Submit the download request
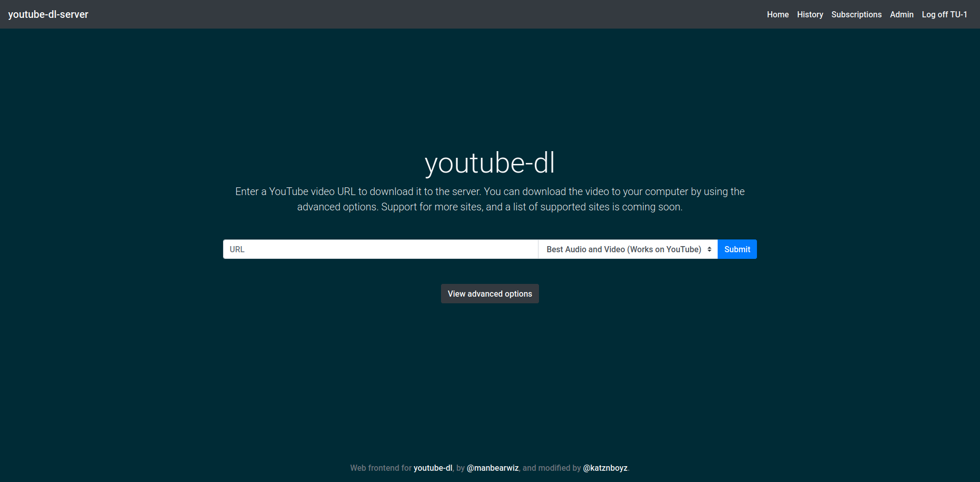980x482 pixels. coord(737,249)
